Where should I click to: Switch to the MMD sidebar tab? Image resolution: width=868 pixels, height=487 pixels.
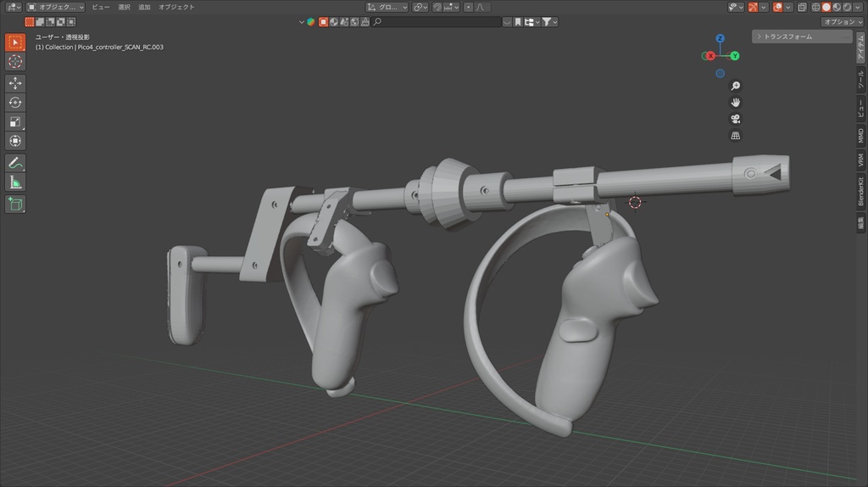(x=861, y=136)
